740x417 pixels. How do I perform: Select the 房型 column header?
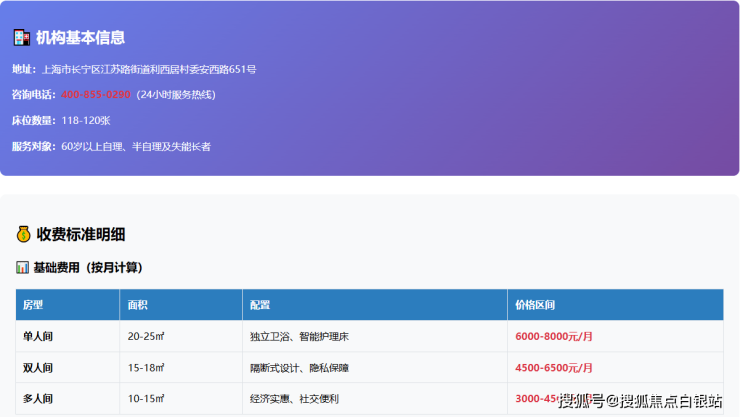[x=33, y=305]
